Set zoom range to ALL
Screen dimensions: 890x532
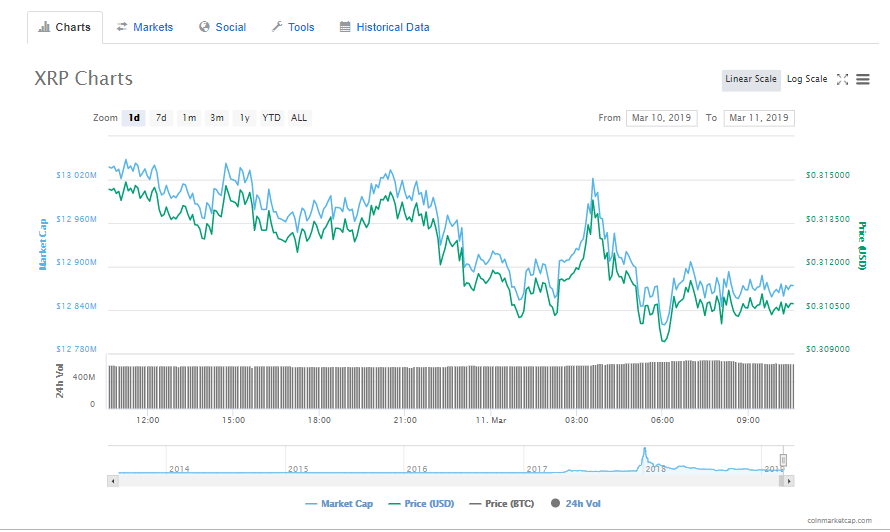click(x=299, y=118)
